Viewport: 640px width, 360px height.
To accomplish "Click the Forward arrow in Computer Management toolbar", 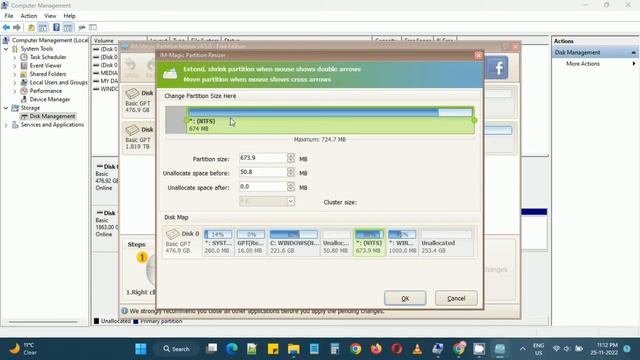I will (17, 27).
